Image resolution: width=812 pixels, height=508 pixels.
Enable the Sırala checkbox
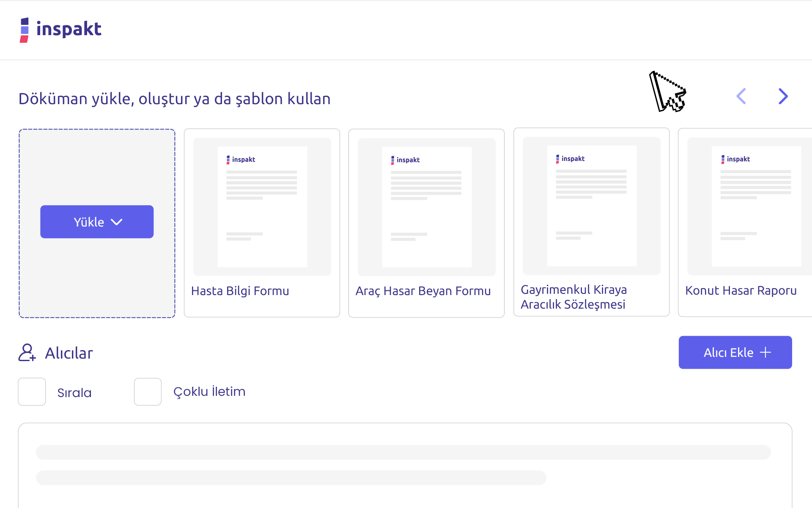pos(32,392)
